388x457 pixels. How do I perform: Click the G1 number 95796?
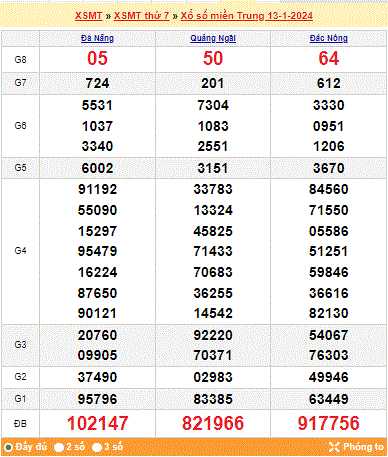point(97,399)
